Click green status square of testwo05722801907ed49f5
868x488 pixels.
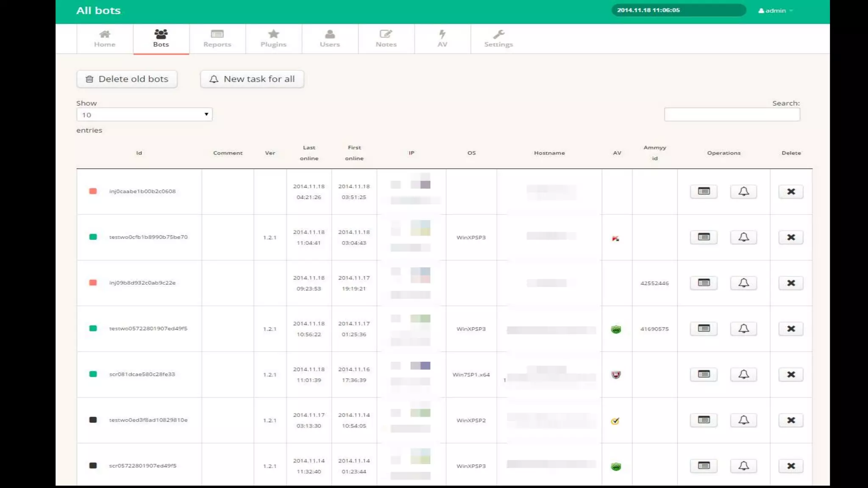click(x=93, y=328)
